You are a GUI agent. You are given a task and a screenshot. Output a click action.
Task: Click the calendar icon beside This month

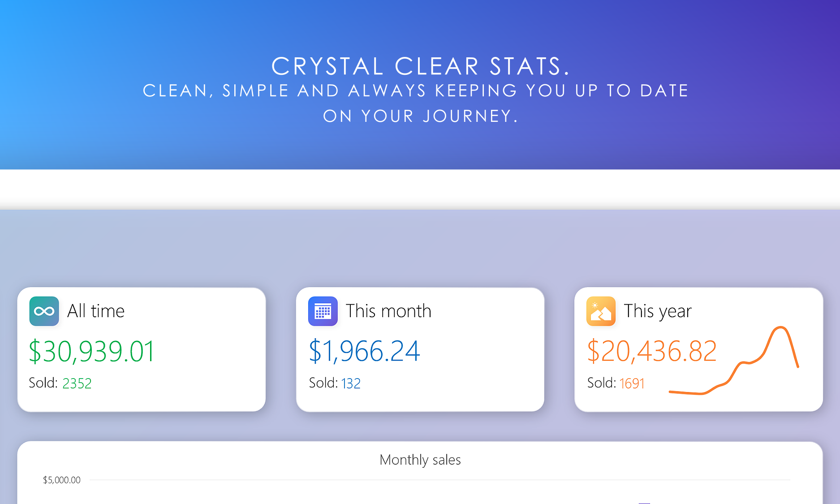pos(323,311)
